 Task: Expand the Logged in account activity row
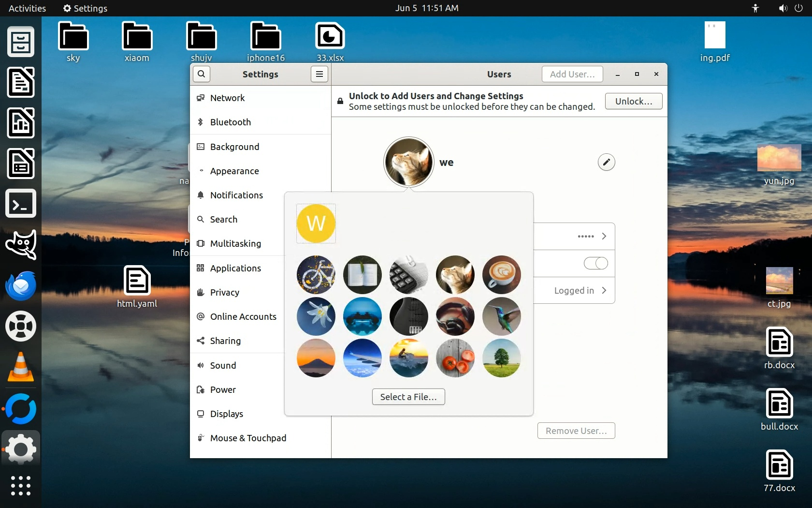(604, 290)
